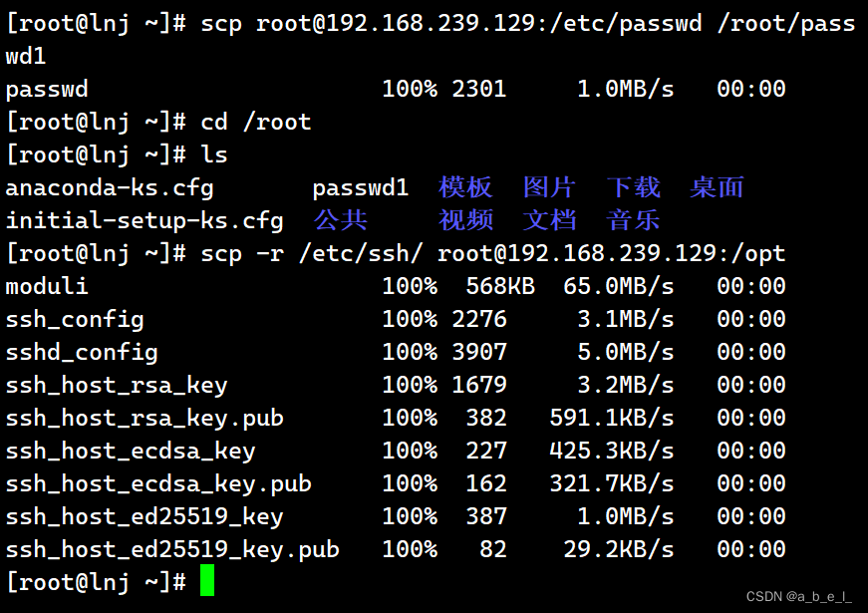Click 'moduli' file name in scp output

47,286
